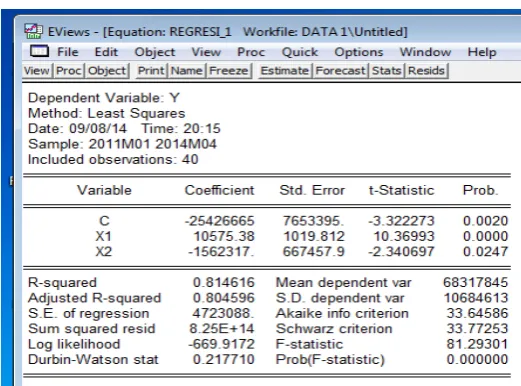
Task: Open the Edit menu
Action: (106, 52)
